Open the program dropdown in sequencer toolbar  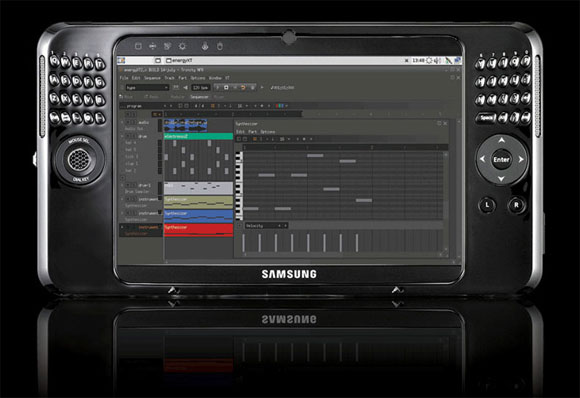click(147, 106)
